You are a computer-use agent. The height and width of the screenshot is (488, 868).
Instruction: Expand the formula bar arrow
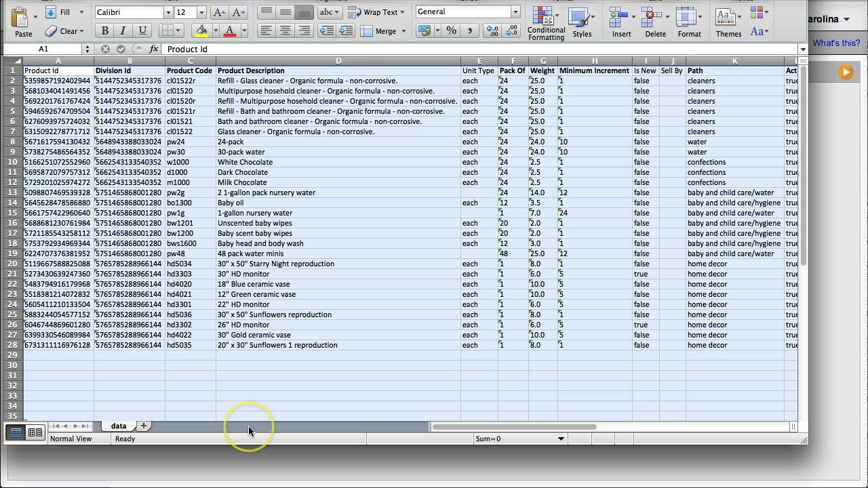click(x=803, y=49)
